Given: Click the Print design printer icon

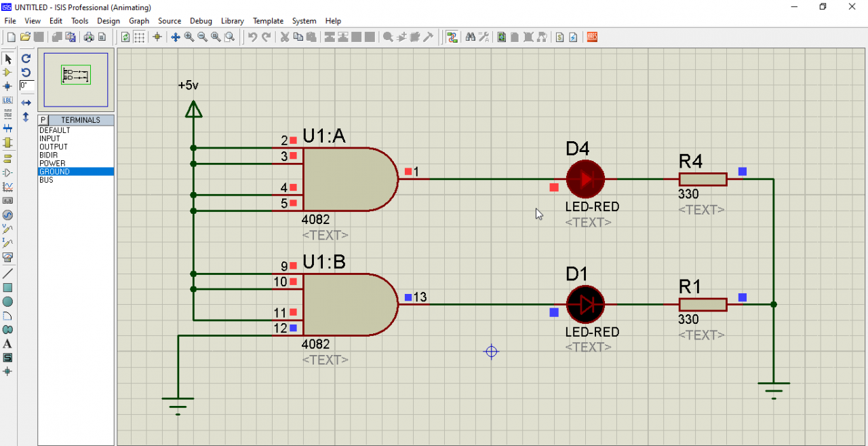Looking at the screenshot, I should point(89,37).
